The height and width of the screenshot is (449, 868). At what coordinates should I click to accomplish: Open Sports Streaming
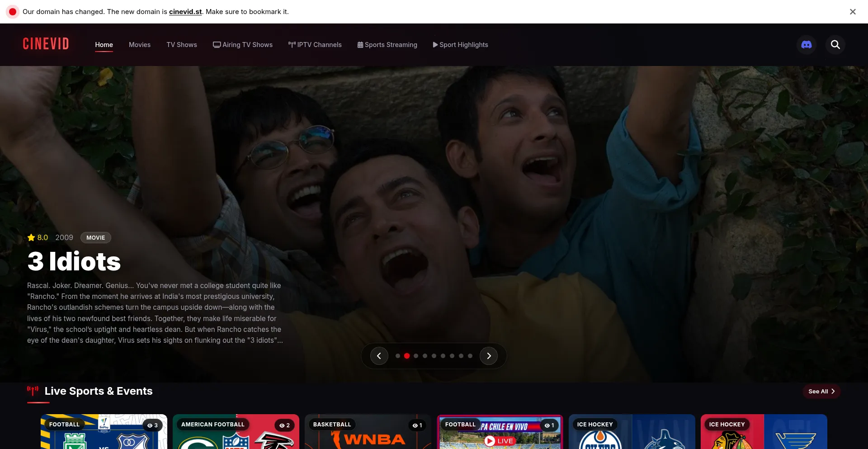tap(387, 45)
